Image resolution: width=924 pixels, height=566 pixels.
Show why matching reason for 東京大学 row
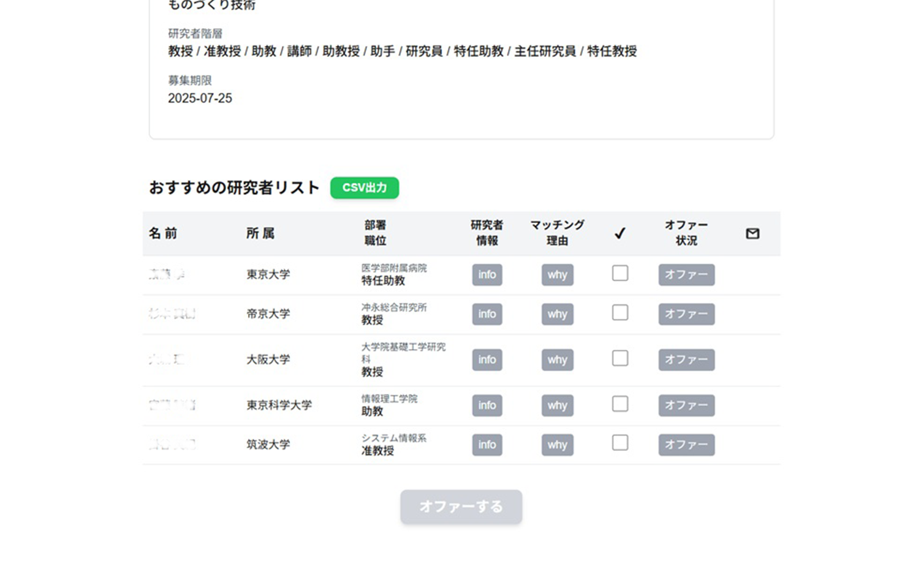[557, 275]
